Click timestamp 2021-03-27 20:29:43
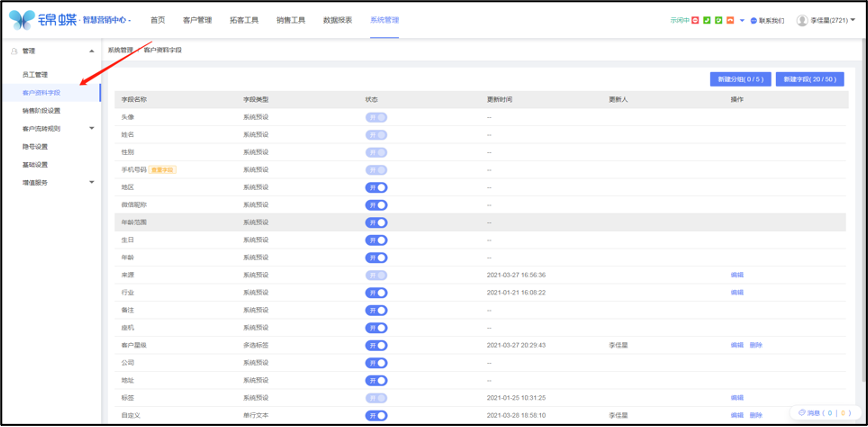 pyautogui.click(x=516, y=345)
